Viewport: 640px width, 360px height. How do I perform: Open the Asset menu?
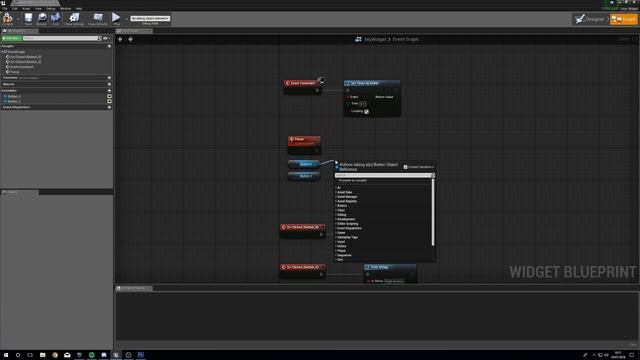(26, 8)
